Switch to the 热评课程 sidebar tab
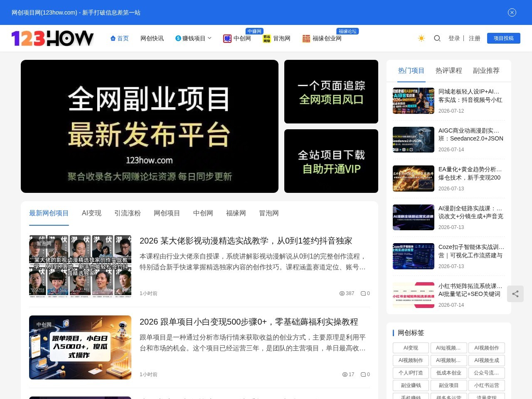Image resolution: width=532 pixels, height=399 pixels. 449,71
